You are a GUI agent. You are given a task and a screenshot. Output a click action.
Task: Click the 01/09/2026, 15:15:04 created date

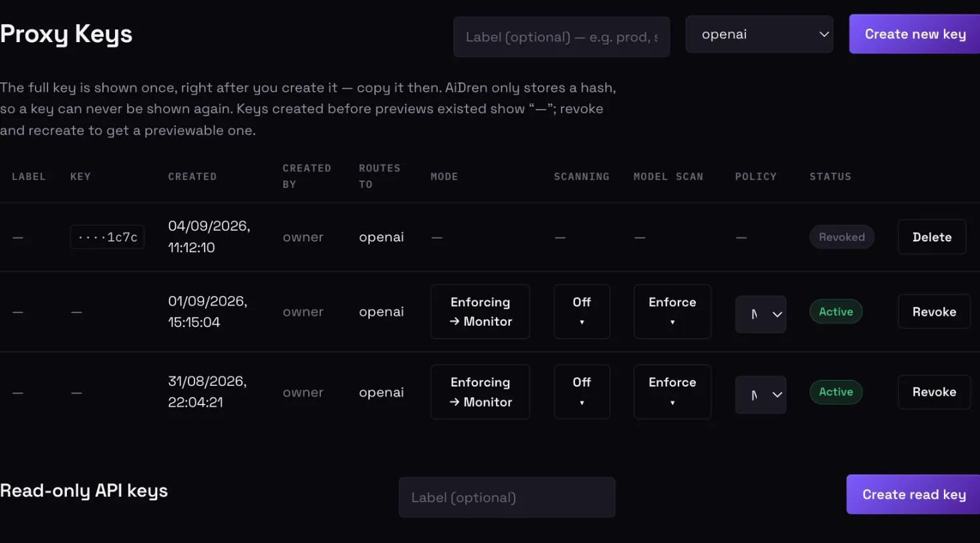tap(208, 312)
